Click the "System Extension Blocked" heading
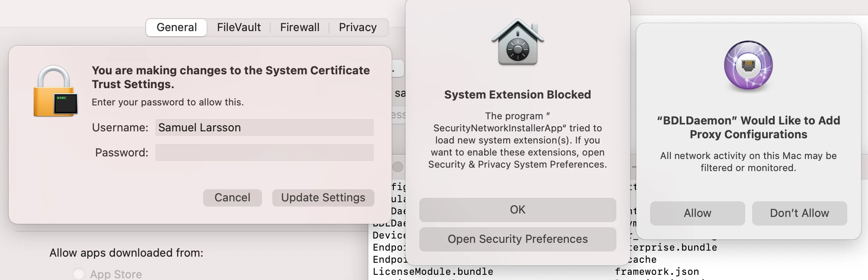Screen dimensions: 868x280 pyautogui.click(x=517, y=95)
